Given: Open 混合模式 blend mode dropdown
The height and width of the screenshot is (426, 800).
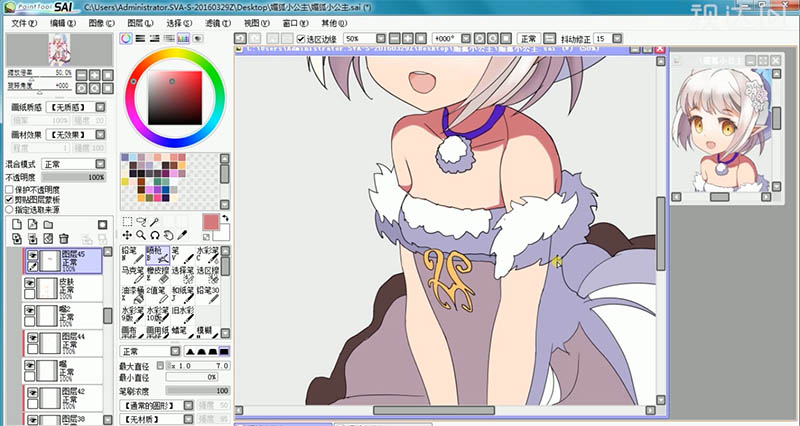Looking at the screenshot, I should coord(101,164).
